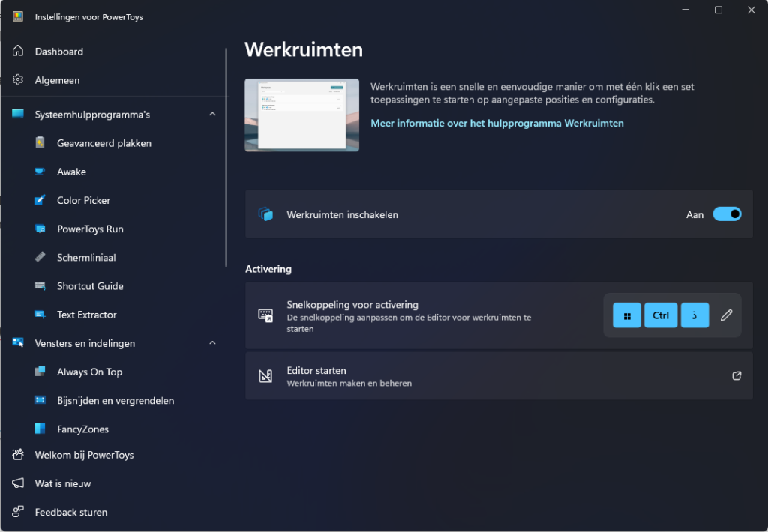
Task: Click the Snelkoppeling voor activering title text
Action: 352,304
